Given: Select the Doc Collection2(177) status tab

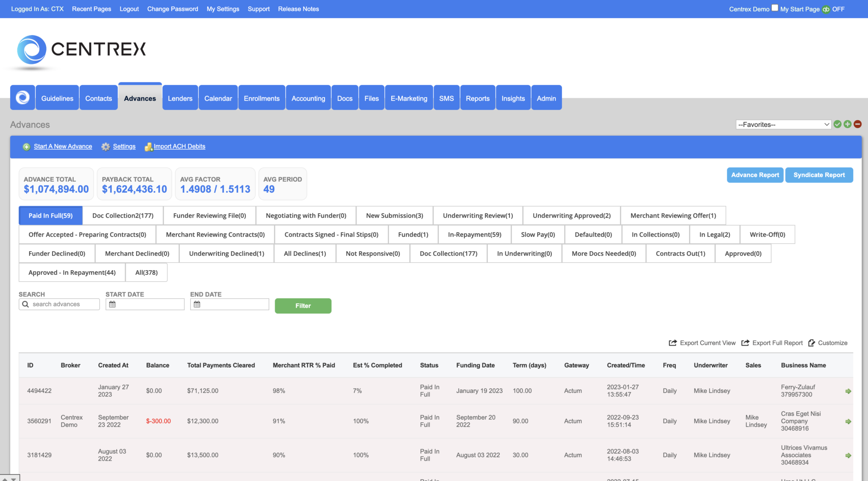Looking at the screenshot, I should point(123,215).
